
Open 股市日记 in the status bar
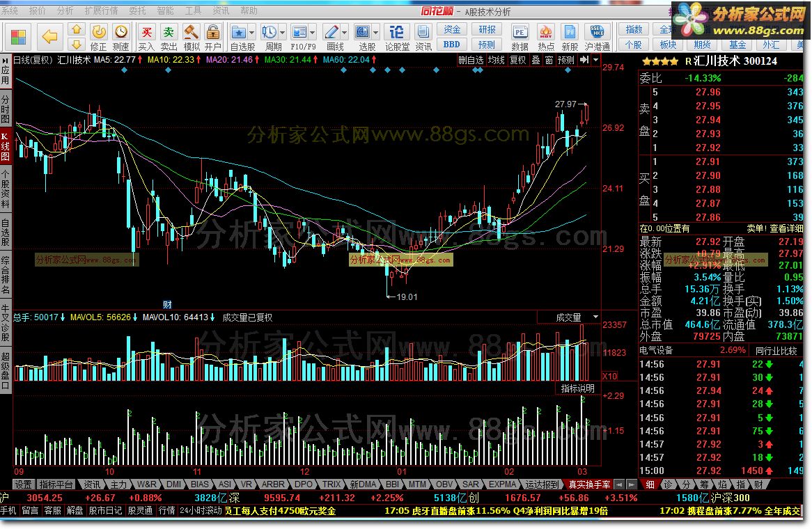click(105, 510)
